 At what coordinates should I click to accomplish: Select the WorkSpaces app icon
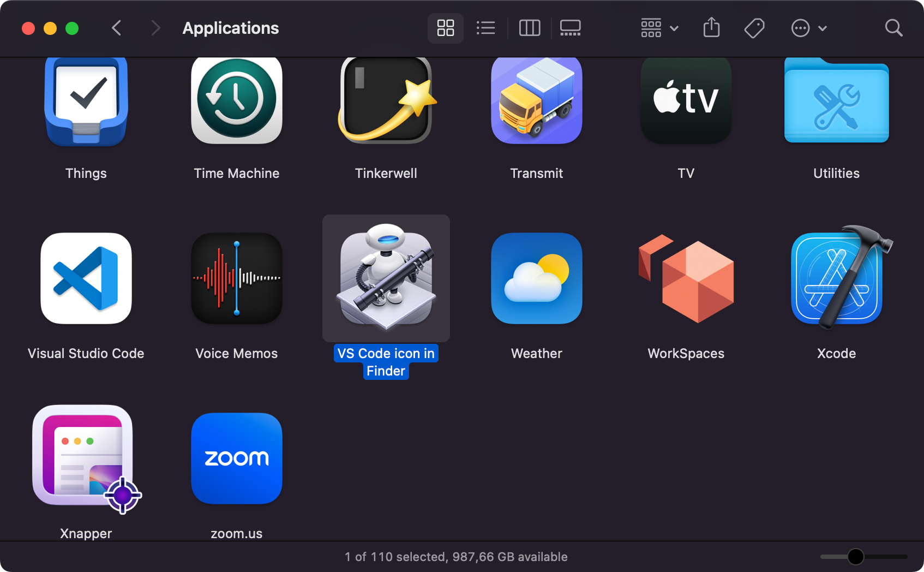tap(686, 278)
